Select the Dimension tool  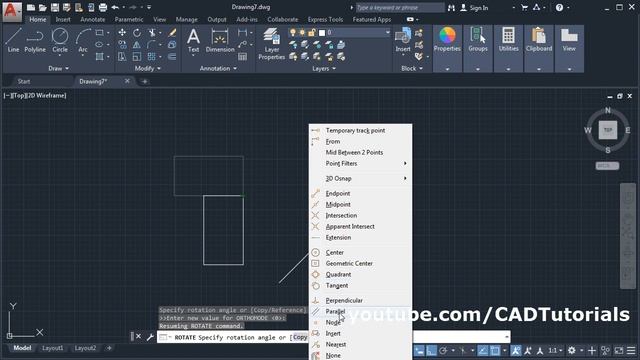tap(220, 40)
